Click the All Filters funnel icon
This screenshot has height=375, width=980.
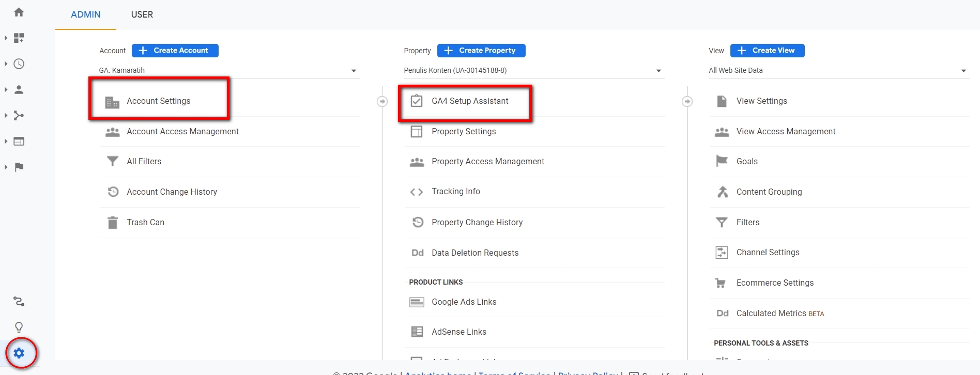pyautogui.click(x=112, y=162)
